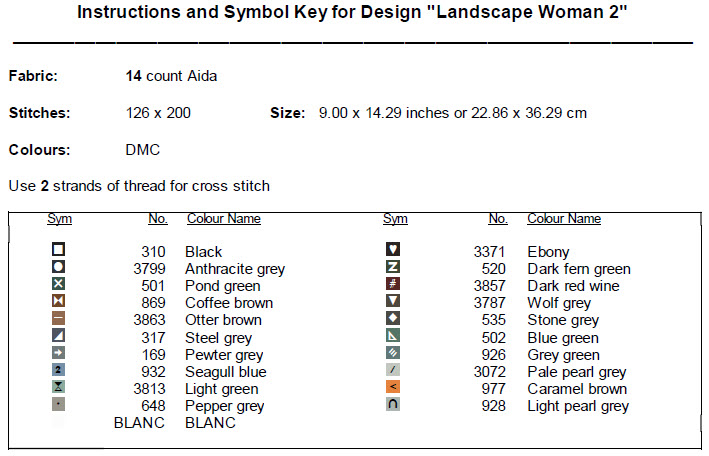Image resolution: width=709 pixels, height=456 pixels.
Task: Click the Pond green symbol swatch
Action: [59, 284]
